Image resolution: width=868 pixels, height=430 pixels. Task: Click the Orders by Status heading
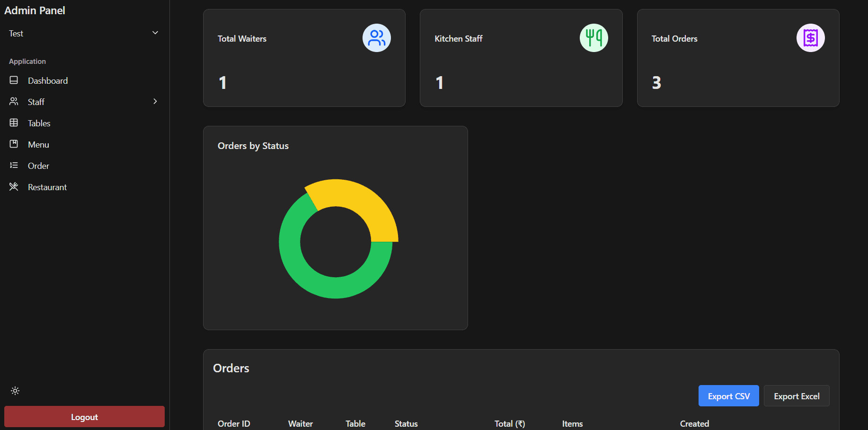(x=253, y=146)
